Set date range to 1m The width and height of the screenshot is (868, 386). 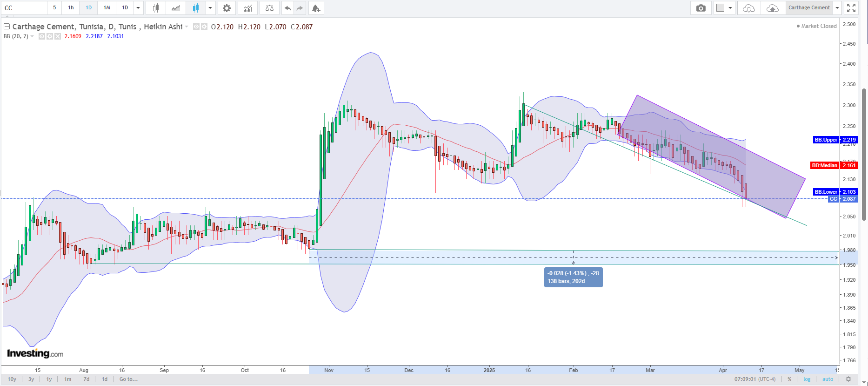(x=67, y=379)
